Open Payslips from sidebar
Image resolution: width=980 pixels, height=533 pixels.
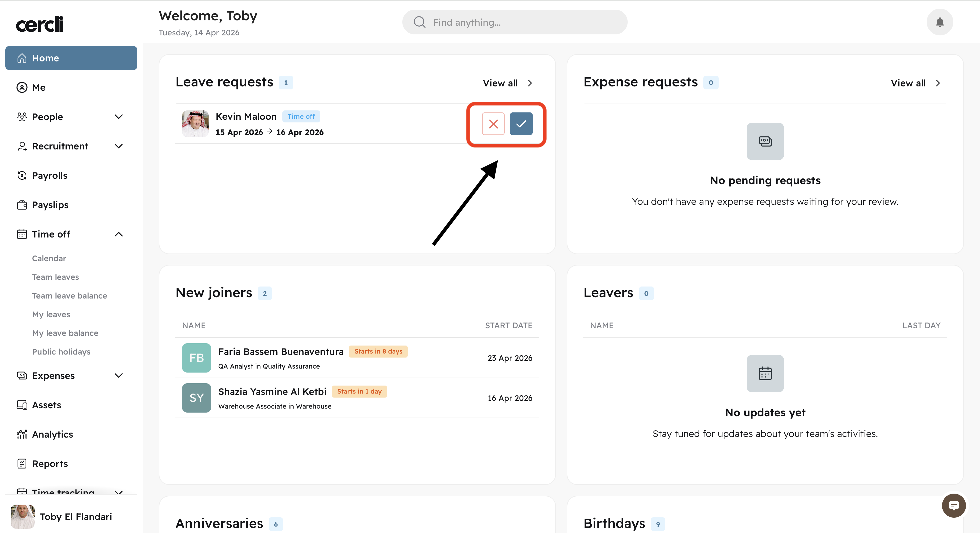[x=50, y=205]
